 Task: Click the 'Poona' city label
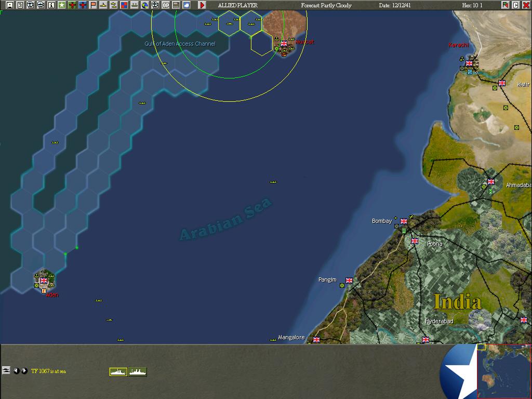[x=435, y=244]
